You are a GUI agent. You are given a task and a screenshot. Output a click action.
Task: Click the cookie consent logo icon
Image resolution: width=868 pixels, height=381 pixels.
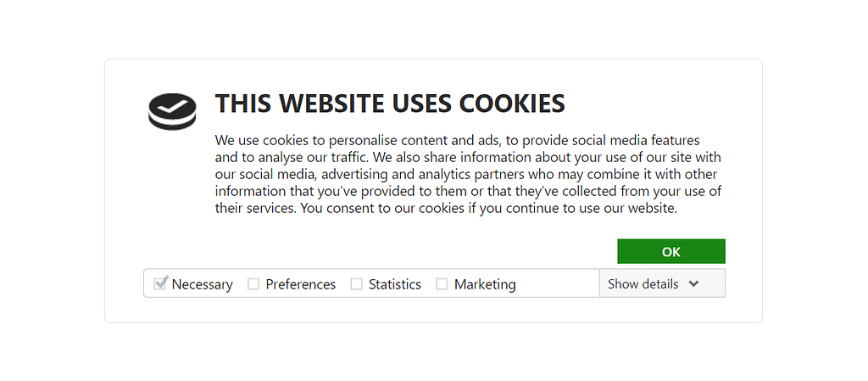pyautogui.click(x=172, y=111)
